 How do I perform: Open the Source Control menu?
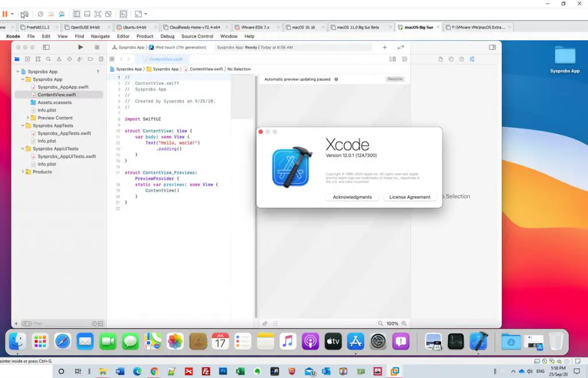pos(198,36)
